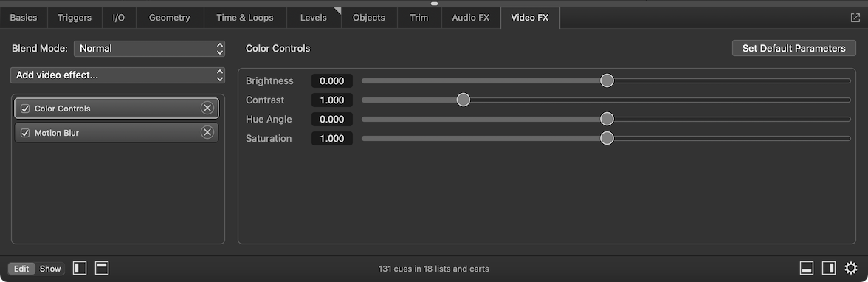868x282 pixels.
Task: Open the Levels tab
Action: click(313, 18)
